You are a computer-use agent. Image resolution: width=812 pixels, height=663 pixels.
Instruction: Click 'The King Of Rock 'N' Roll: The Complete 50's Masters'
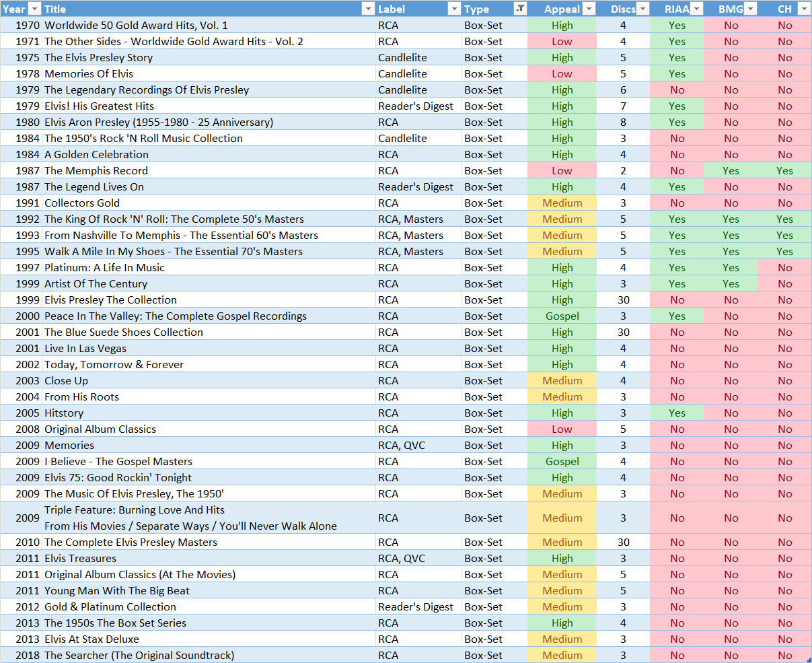click(x=174, y=219)
